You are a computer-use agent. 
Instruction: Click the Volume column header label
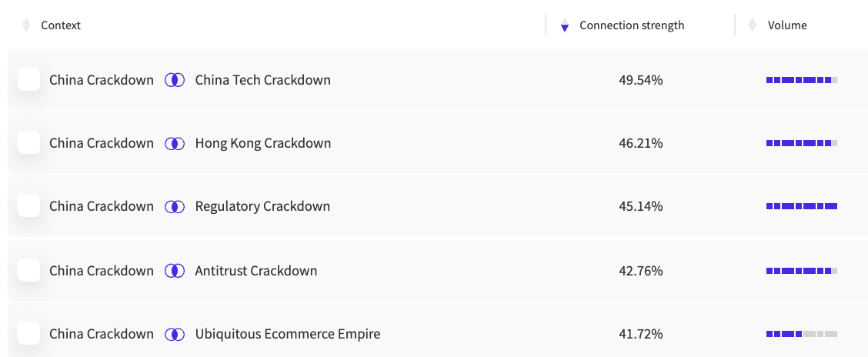(787, 25)
